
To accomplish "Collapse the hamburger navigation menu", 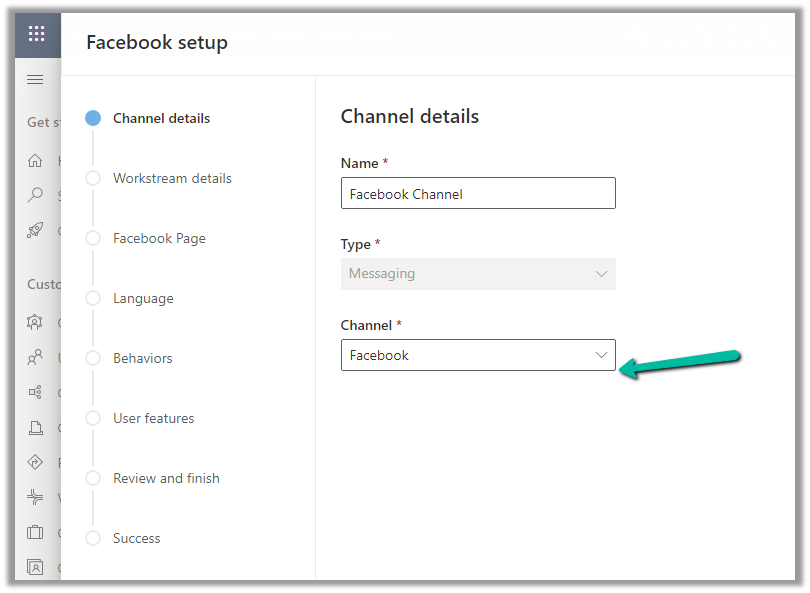I will tap(36, 80).
